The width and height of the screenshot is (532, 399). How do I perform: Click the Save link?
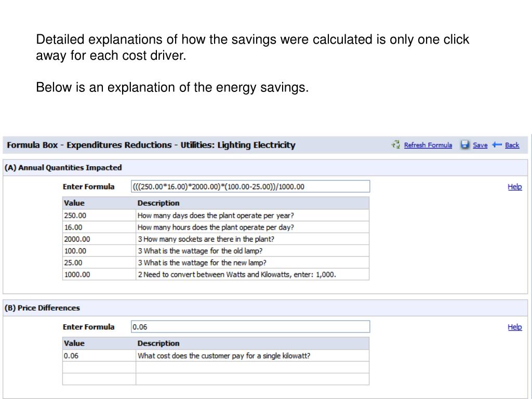click(480, 145)
